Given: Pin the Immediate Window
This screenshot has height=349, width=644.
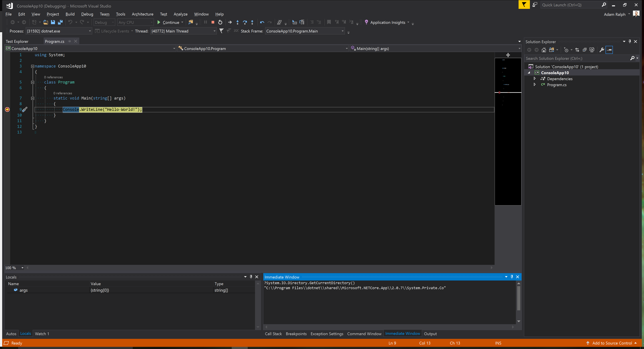Looking at the screenshot, I should coord(512,277).
